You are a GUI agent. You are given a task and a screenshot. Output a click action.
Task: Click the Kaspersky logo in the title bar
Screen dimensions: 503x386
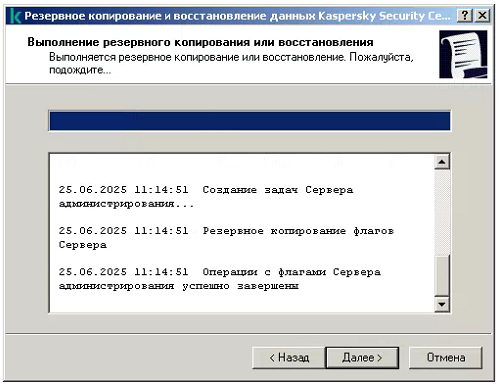tap(15, 16)
